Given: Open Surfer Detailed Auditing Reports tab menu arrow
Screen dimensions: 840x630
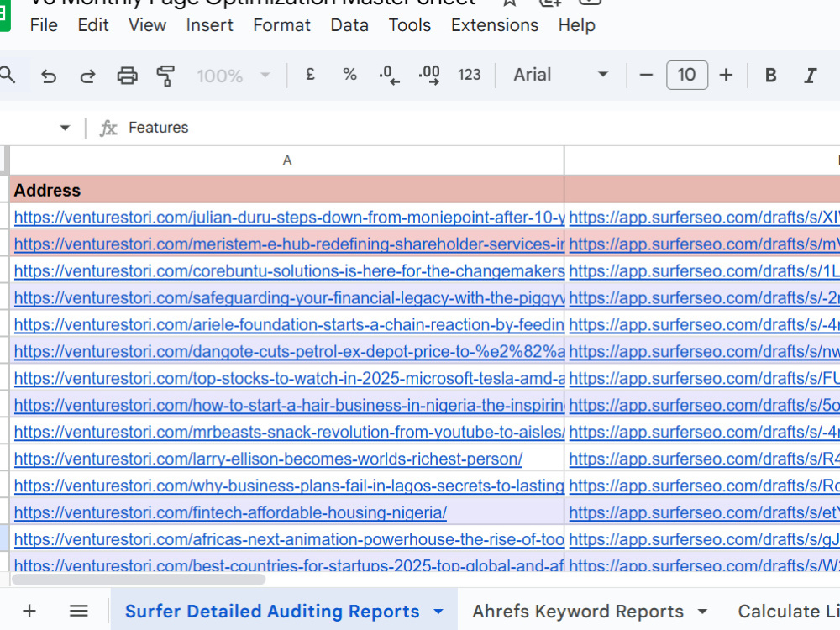Looking at the screenshot, I should tap(438, 612).
